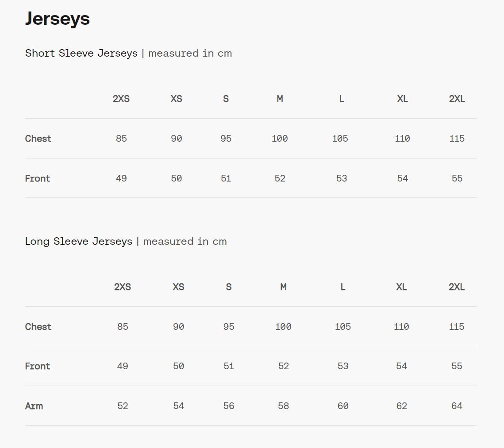Click short sleeve Chest value 90 for XS

point(176,139)
